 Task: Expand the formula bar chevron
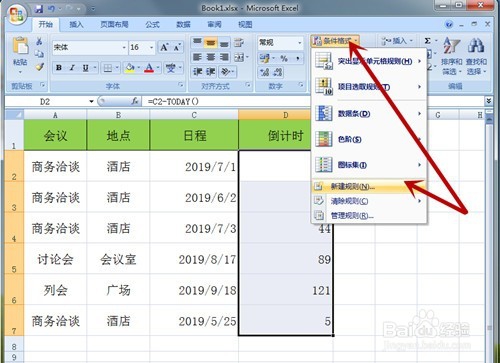pos(488,101)
